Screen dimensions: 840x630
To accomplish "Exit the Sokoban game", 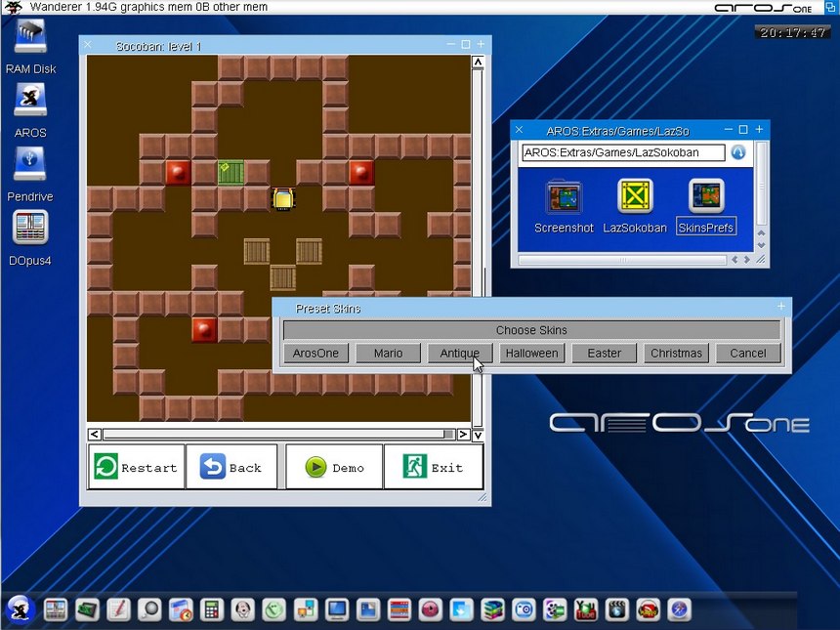I will pos(433,467).
